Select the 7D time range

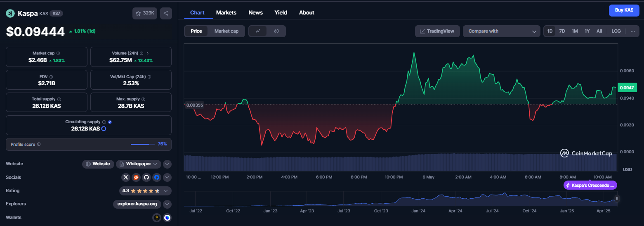coord(562,31)
